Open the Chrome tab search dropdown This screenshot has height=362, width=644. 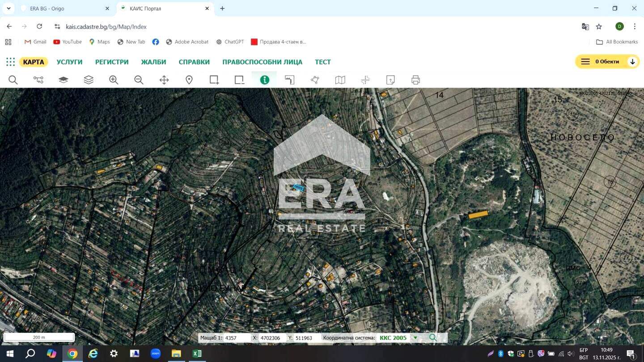point(8,8)
